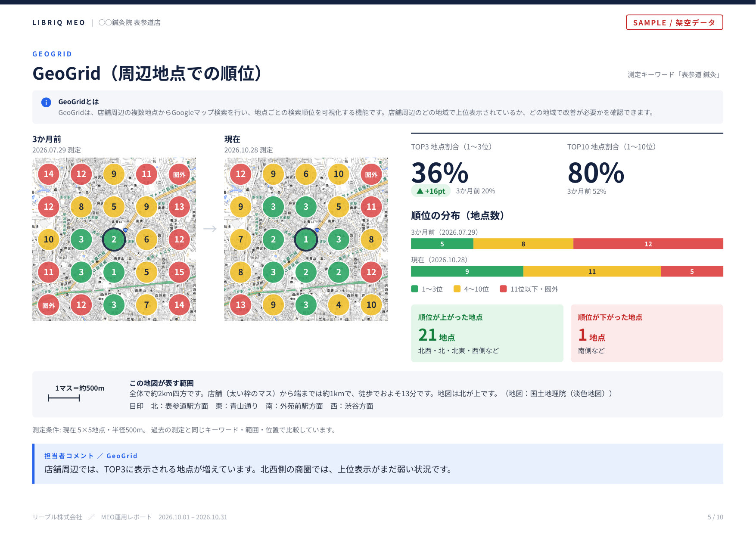Click rank 4 circle on the 現在 map
Viewport: 756px width, 534px height.
pos(339,305)
